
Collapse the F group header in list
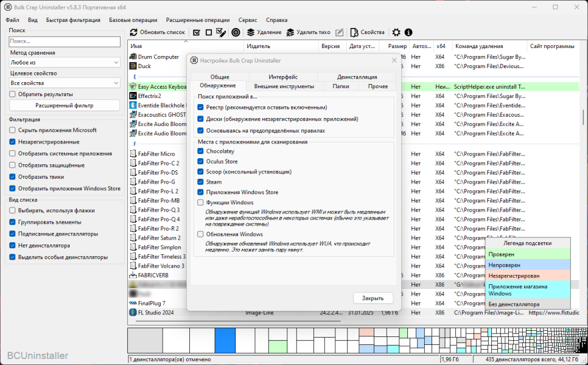pos(135,144)
